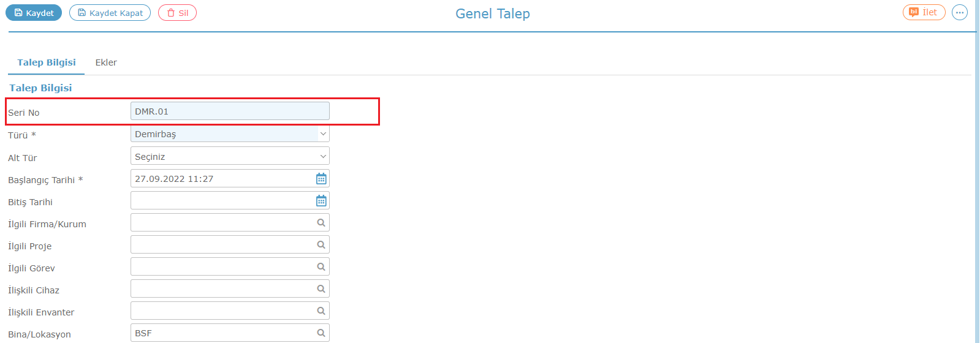Click the orange İlet button
This screenshot has width=980, height=343.
[924, 12]
